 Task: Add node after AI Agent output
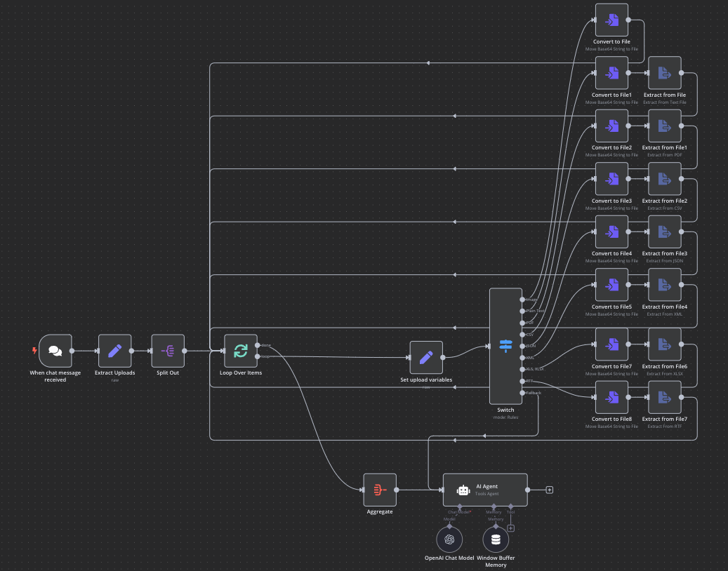click(549, 490)
